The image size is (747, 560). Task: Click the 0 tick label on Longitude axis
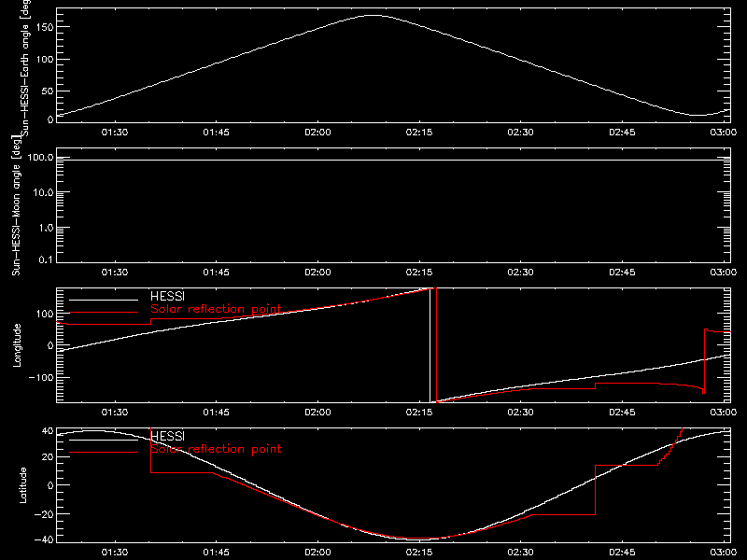(51, 345)
